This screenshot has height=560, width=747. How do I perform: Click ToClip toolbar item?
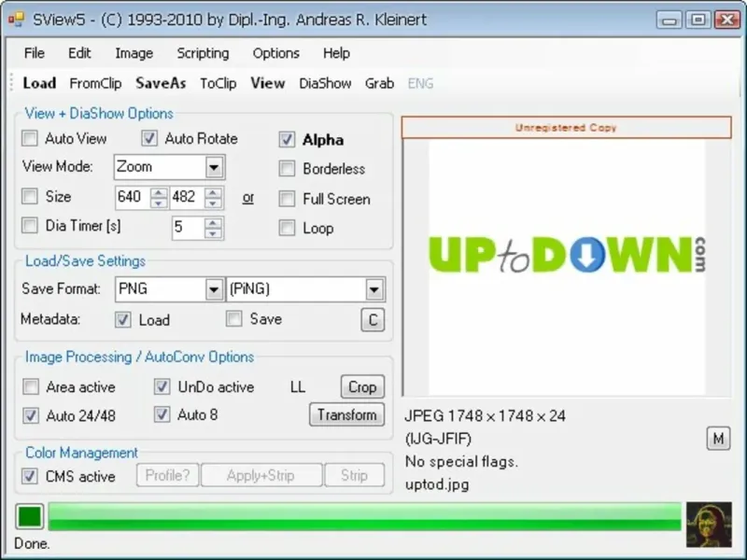point(218,83)
